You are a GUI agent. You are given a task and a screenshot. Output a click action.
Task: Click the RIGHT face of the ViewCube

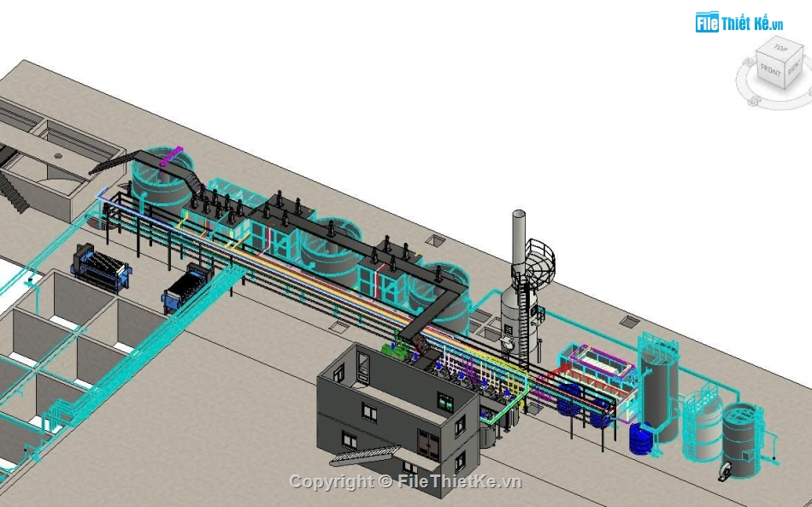(793, 68)
